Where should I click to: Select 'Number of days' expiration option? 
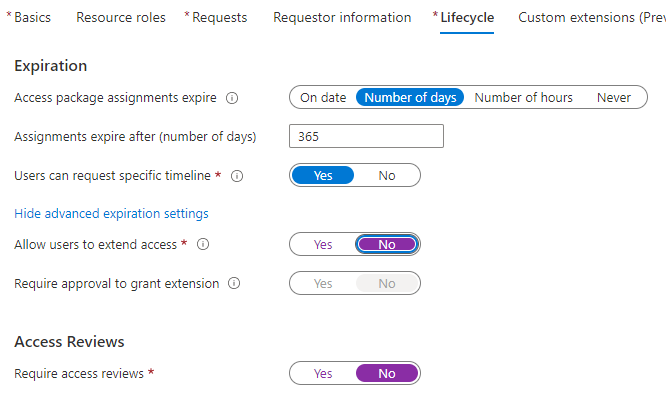(410, 98)
